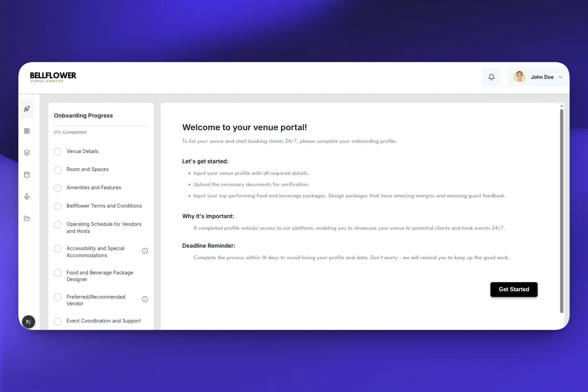The height and width of the screenshot is (392, 588).
Task: Open the Amenities and Features step
Action: click(x=94, y=187)
